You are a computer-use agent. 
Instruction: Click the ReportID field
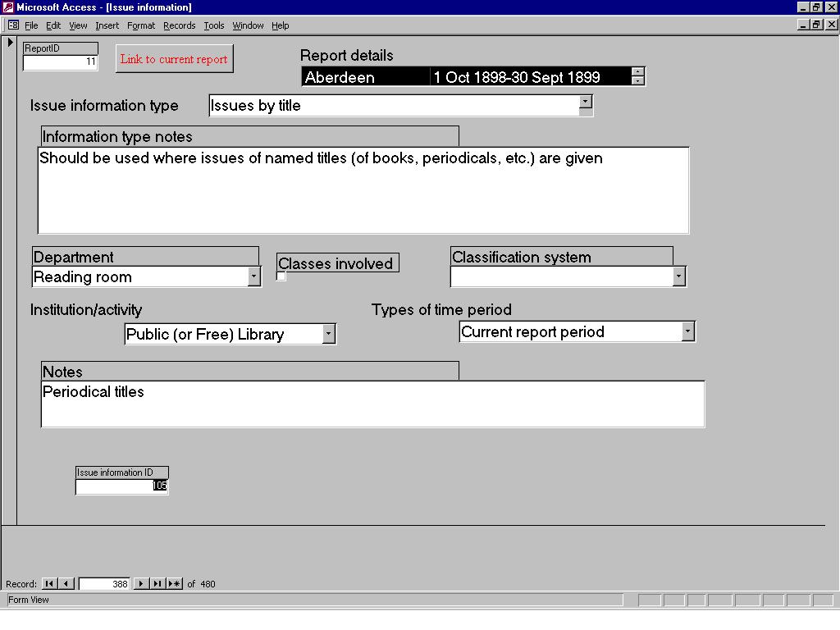(x=60, y=62)
